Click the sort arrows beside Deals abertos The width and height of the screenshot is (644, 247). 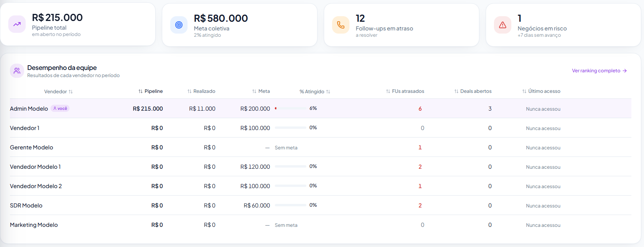(456, 91)
